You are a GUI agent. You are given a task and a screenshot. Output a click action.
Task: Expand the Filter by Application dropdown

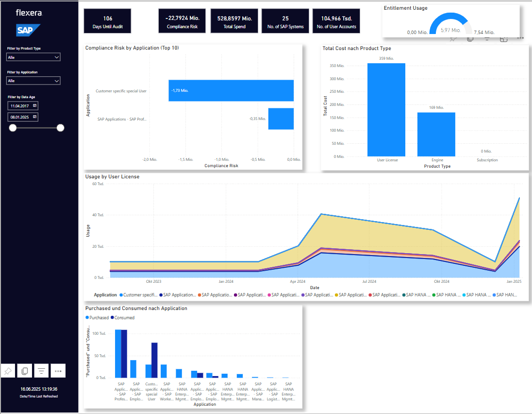coord(33,81)
